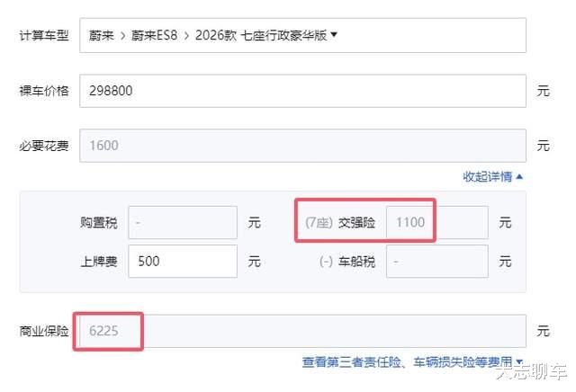The image size is (576, 392).
Task: Select 蔚来 brand in the model breadcrumb
Action: pos(101,36)
